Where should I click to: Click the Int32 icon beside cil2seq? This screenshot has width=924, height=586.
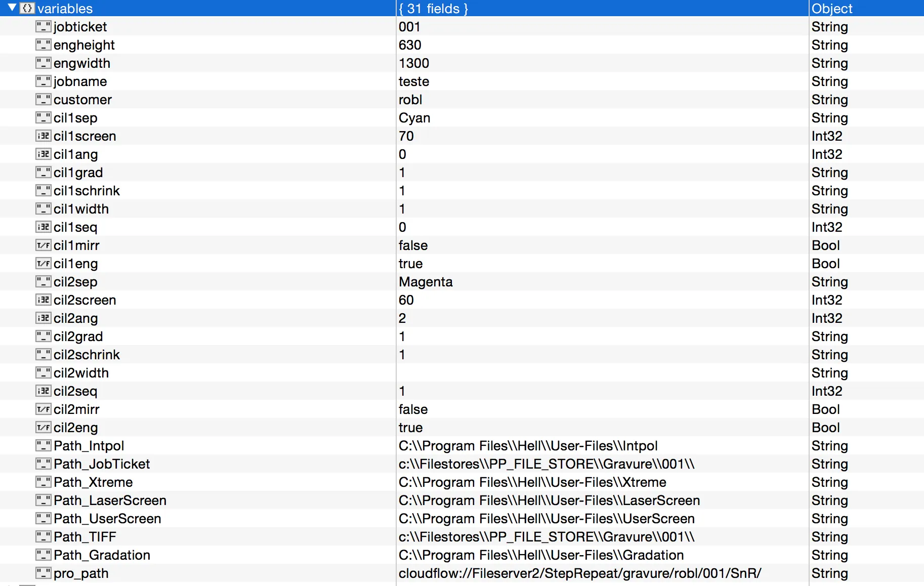pyautogui.click(x=44, y=391)
